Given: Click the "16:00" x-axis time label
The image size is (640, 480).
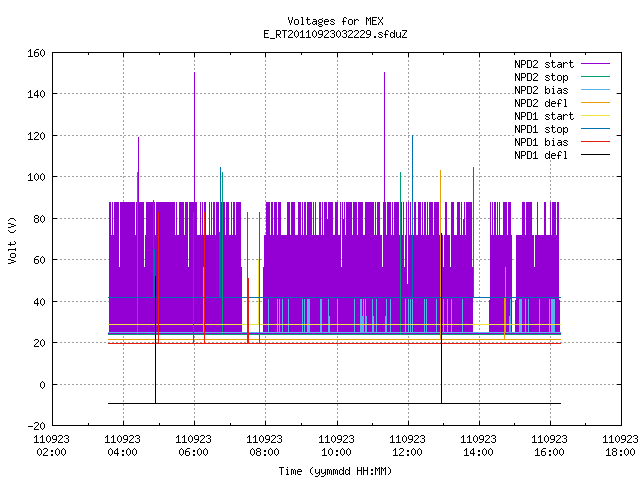Looking at the screenshot, I should [x=549, y=452].
